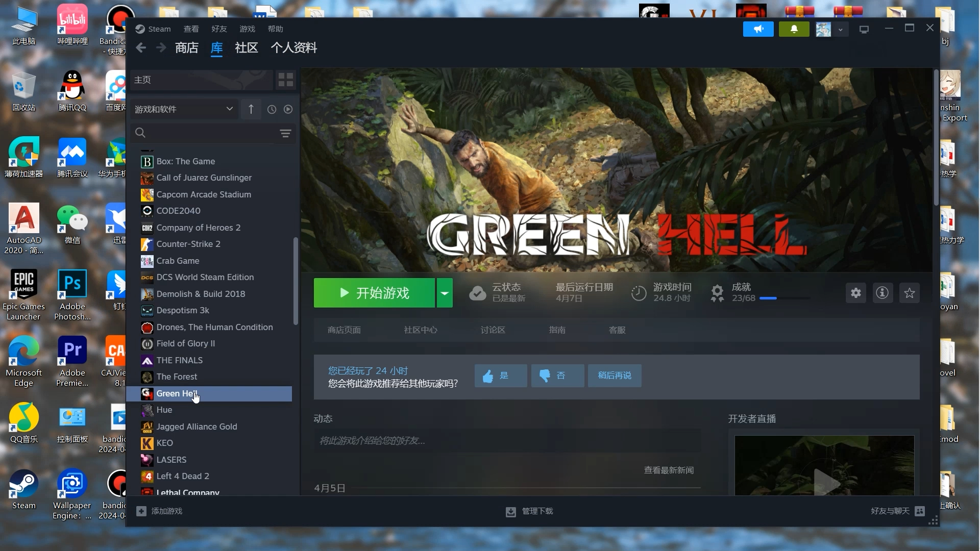Click the recent activity clock filter
This screenshot has height=551, width=980.
pos(272,109)
